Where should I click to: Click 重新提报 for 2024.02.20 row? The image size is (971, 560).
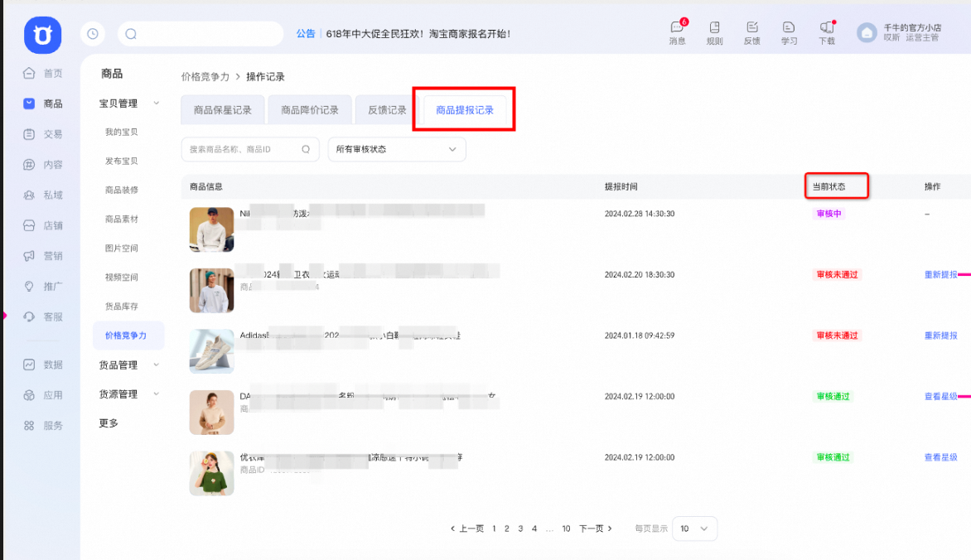940,274
